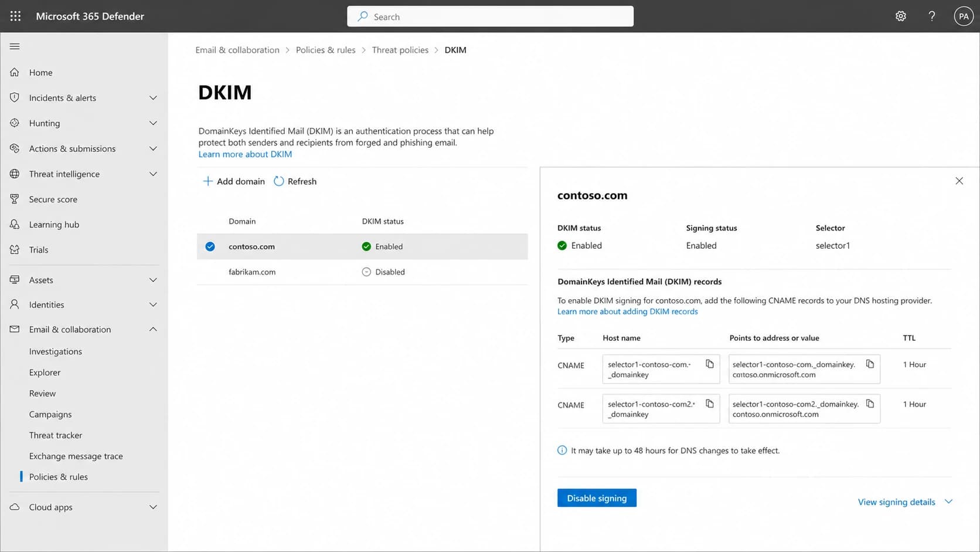Click the Threat intelligence globe icon

point(15,174)
